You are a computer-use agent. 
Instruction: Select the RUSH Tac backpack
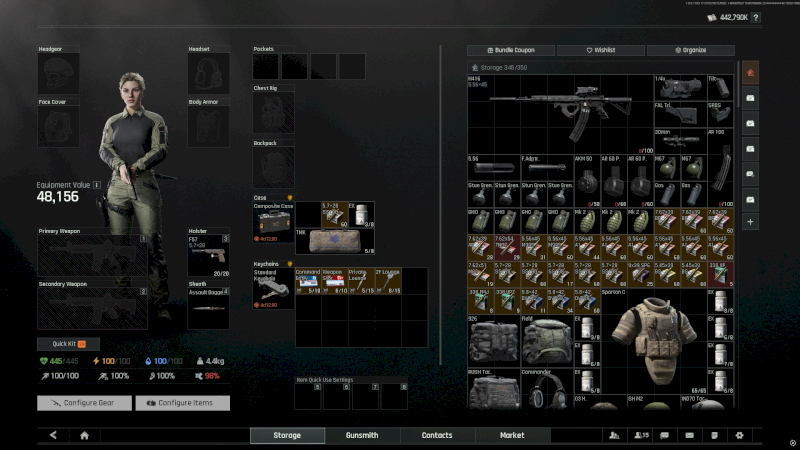[x=493, y=389]
